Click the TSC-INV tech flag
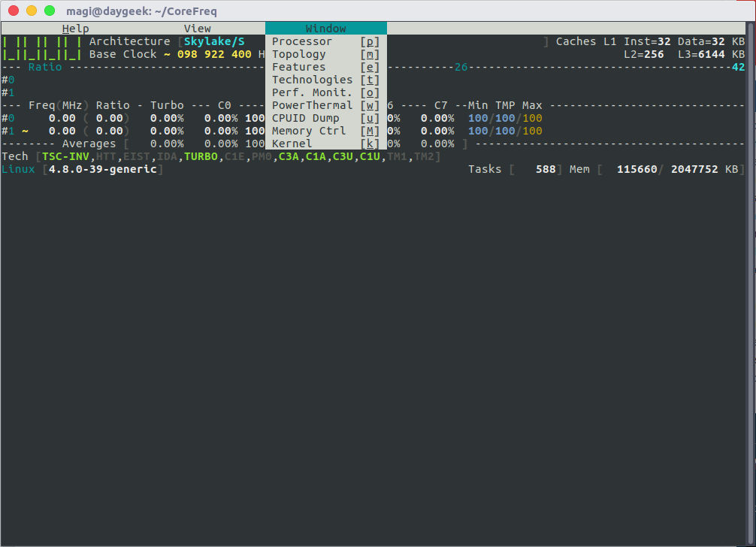This screenshot has width=756, height=547. 65,156
